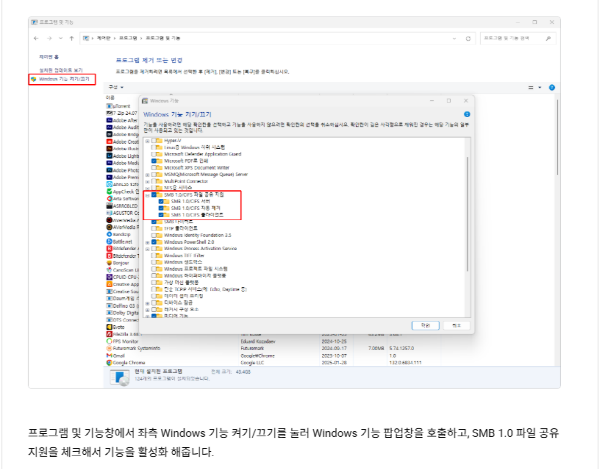The width and height of the screenshot is (600, 469).
Task: Uncheck the first SMB 1.0/CIFS child feature checkbox
Action: pyautogui.click(x=161, y=201)
